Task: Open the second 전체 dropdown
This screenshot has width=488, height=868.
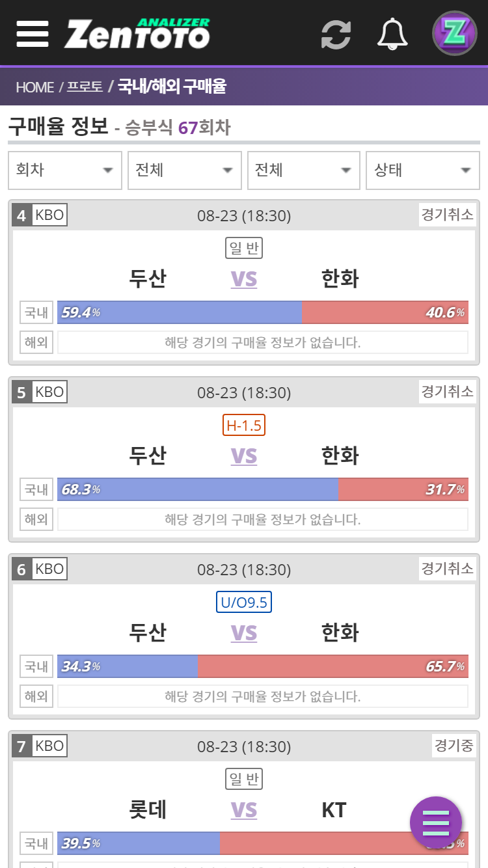Action: click(304, 170)
